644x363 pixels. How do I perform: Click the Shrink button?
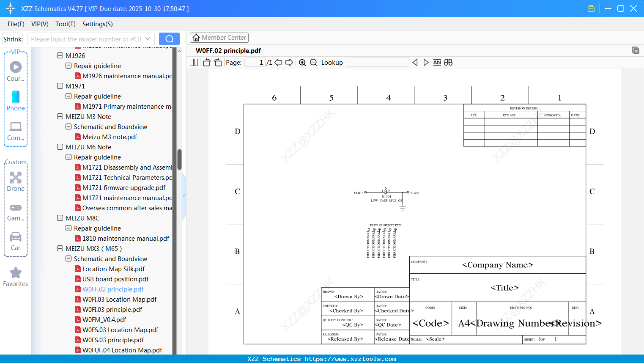click(x=12, y=38)
